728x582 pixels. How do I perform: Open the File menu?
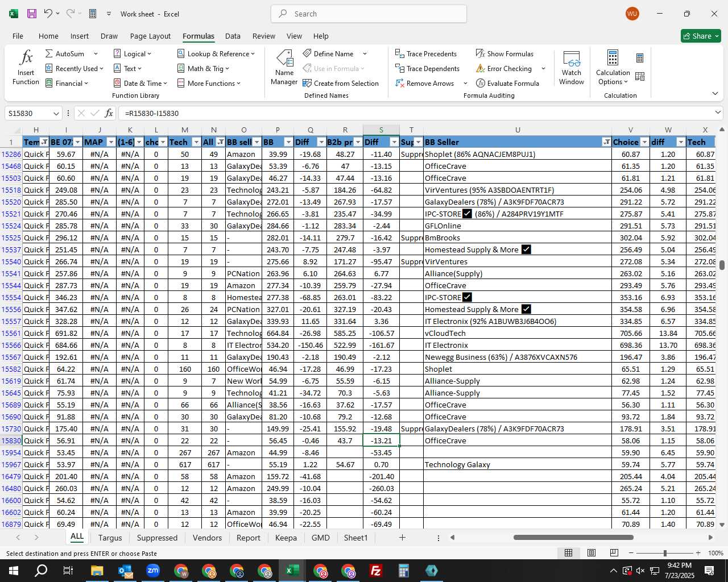(18, 36)
